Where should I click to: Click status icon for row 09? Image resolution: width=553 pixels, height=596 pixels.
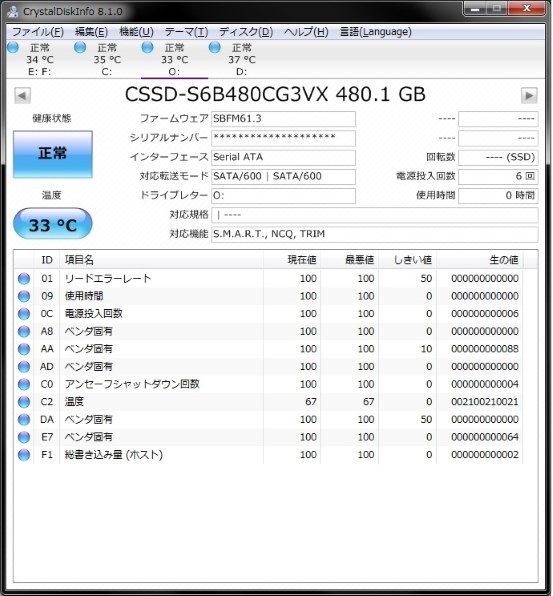click(24, 296)
